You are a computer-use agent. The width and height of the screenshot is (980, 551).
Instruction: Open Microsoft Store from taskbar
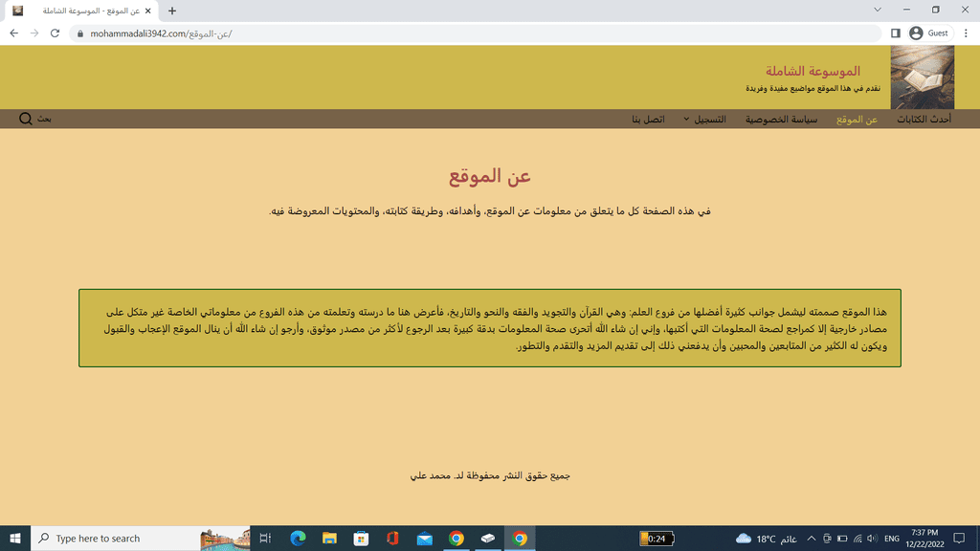point(361,538)
